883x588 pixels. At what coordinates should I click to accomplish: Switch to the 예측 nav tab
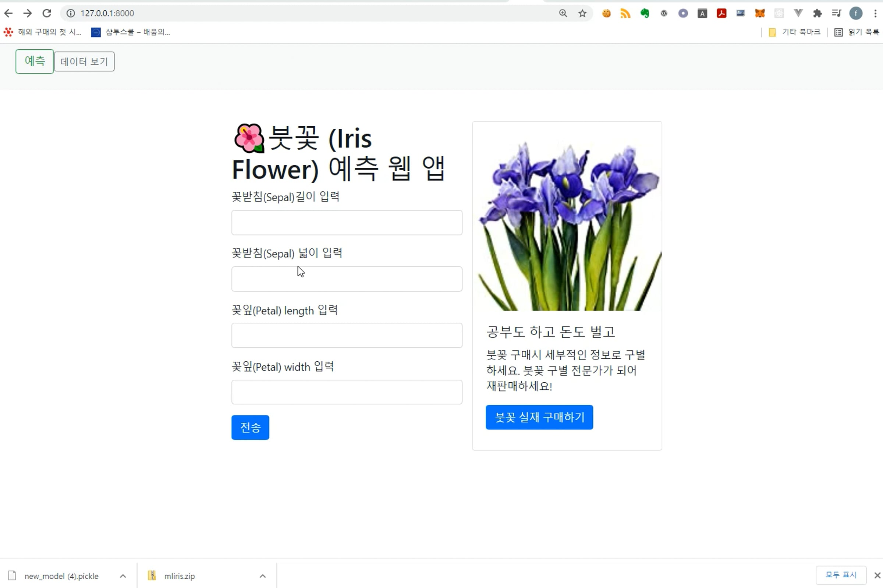[x=35, y=61]
